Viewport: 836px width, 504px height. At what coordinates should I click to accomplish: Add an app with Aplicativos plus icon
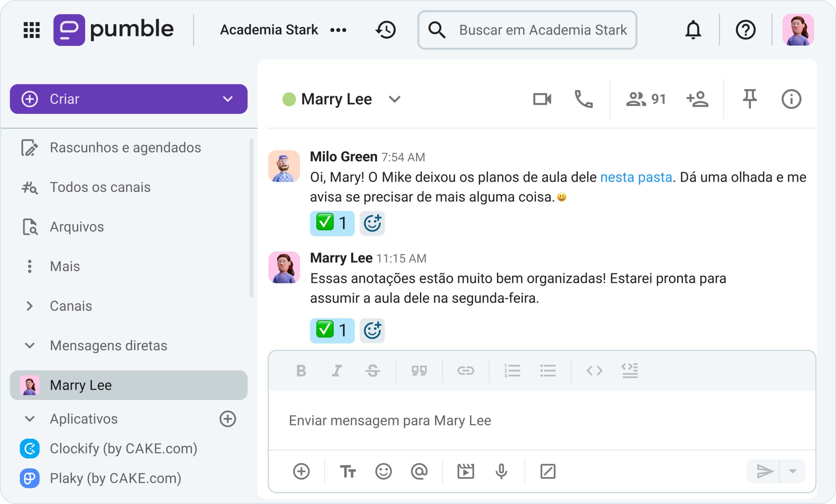click(228, 419)
